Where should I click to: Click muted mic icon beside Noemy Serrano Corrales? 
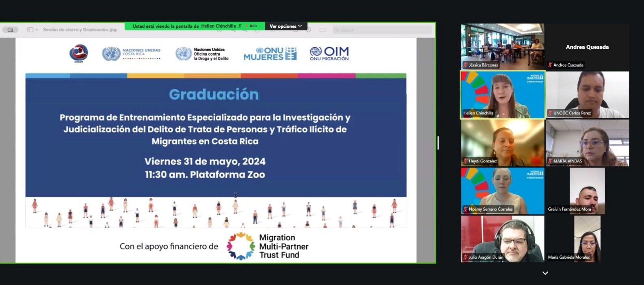click(x=466, y=209)
